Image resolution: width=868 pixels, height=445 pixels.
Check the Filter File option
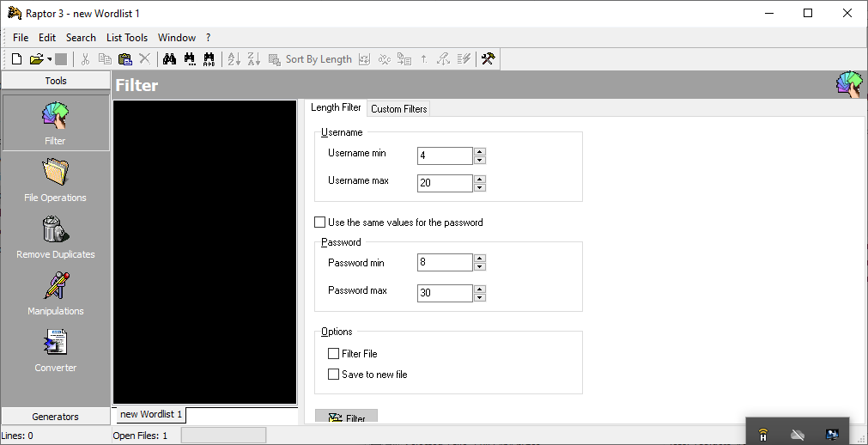tap(334, 354)
